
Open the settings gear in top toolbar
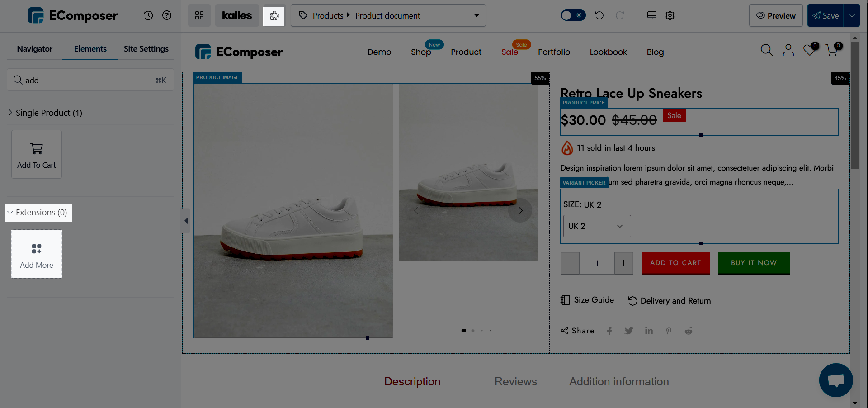click(x=670, y=15)
